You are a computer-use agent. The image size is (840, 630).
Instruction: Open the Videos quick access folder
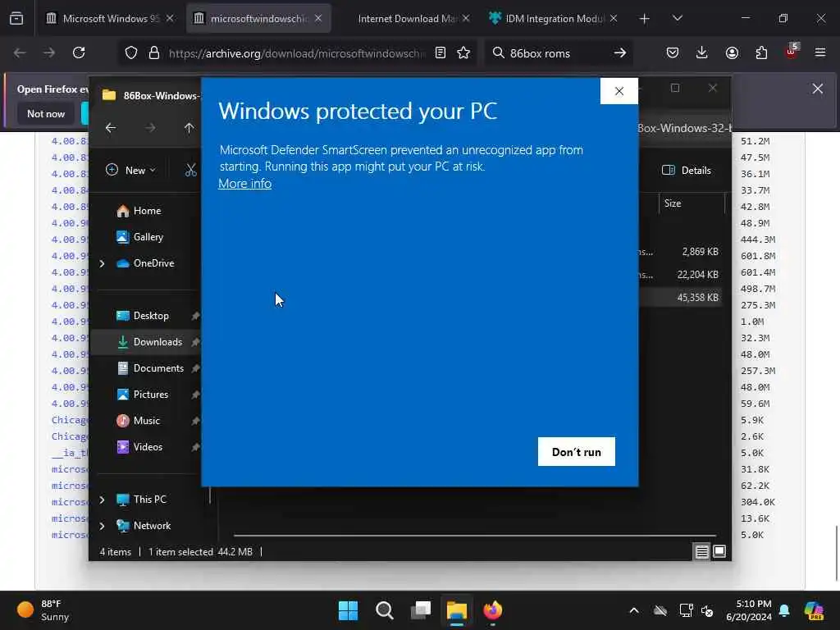pos(139,447)
